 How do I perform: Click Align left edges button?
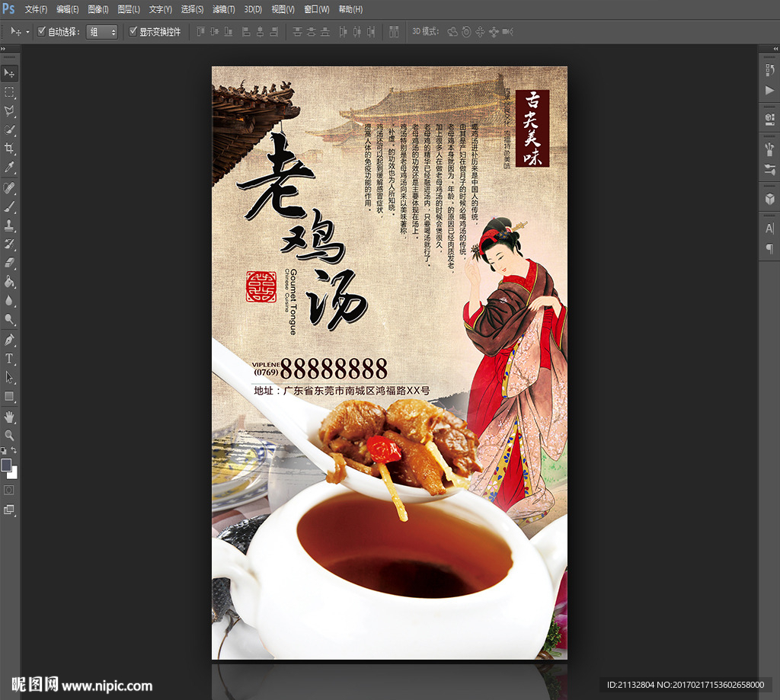click(x=246, y=32)
